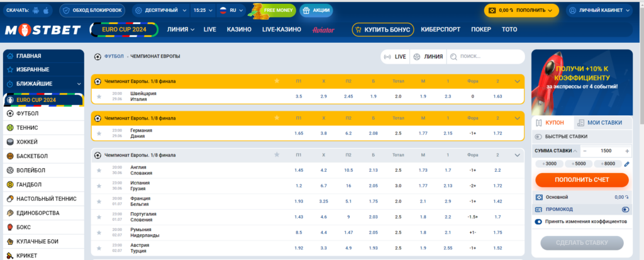Screen dimensions: 644x260
Task: Click the pencil icon to edit quick stake amounts
Action: point(627,164)
